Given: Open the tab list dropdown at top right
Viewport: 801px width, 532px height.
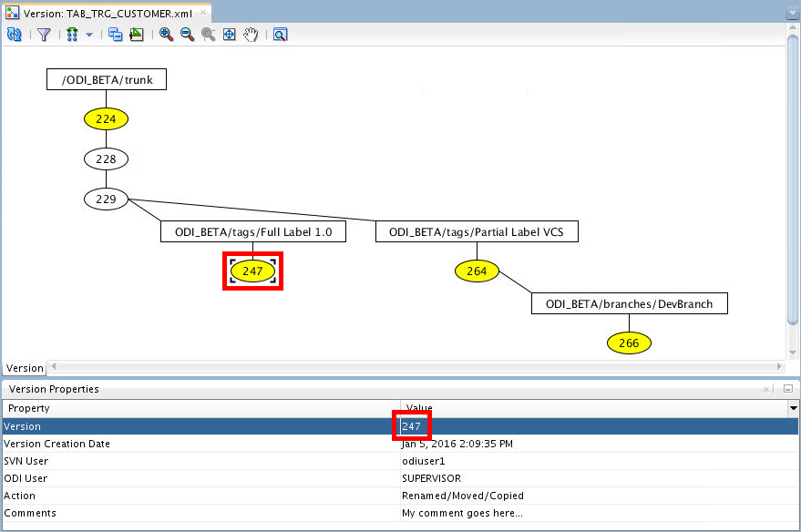Looking at the screenshot, I should coord(793,14).
